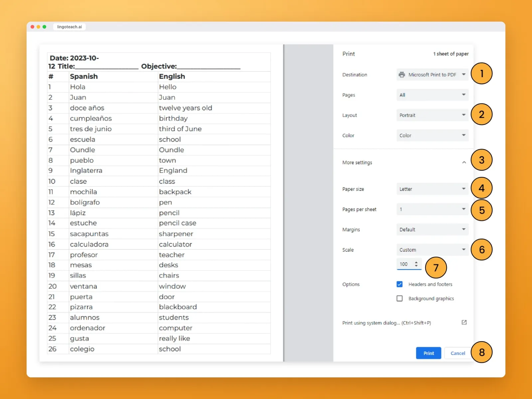Viewport: 532px width, 399px height.
Task: Open the Pages dropdown set to All
Action: (432, 95)
